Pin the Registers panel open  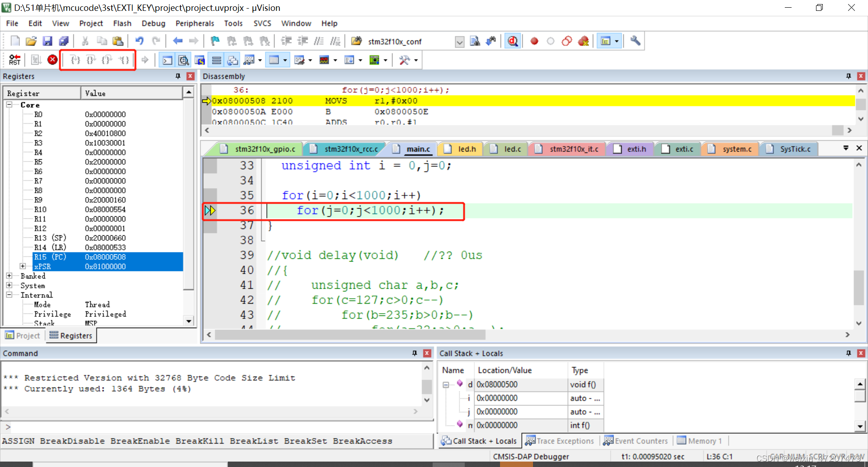click(x=178, y=76)
